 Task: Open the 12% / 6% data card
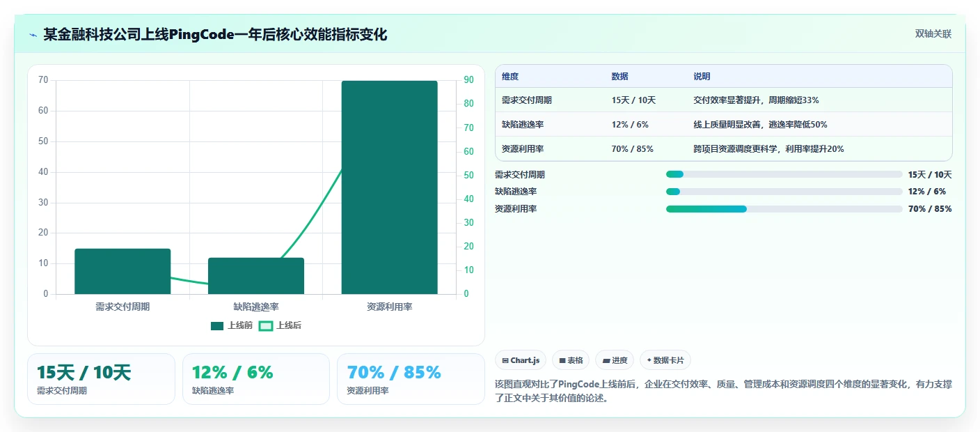point(255,379)
